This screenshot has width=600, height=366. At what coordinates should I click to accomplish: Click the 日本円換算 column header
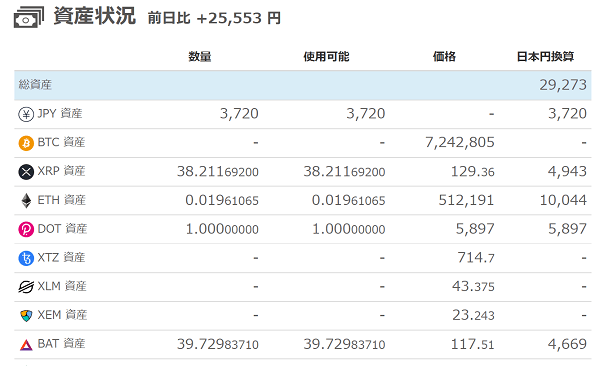545,57
